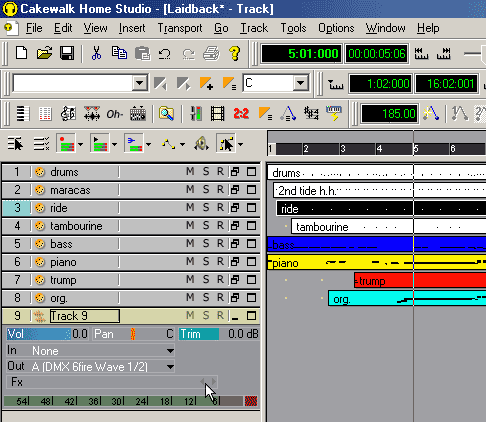Cut selection with the scissors icon
Viewport: 486px width, 422px height.
(96, 53)
